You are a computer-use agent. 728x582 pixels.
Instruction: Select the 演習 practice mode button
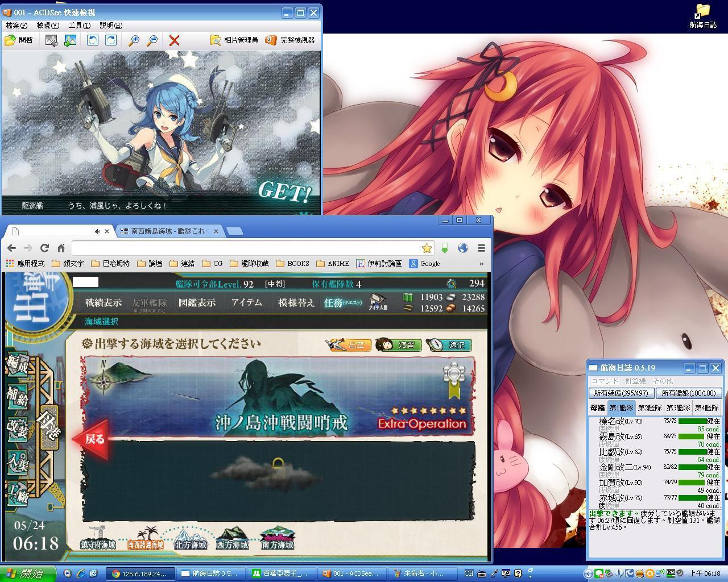tap(398, 344)
